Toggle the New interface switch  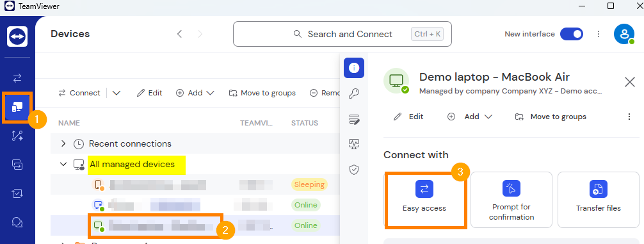tap(571, 34)
